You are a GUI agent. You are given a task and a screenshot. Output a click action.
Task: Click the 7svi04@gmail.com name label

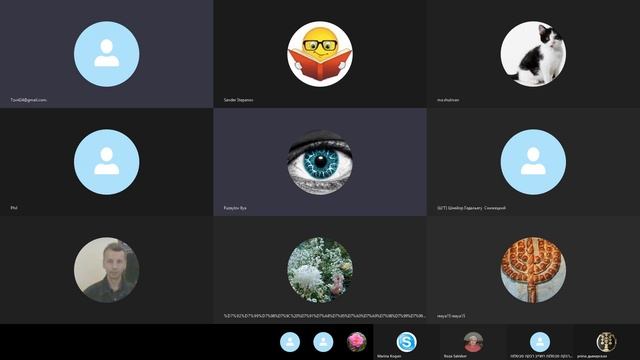29,100
